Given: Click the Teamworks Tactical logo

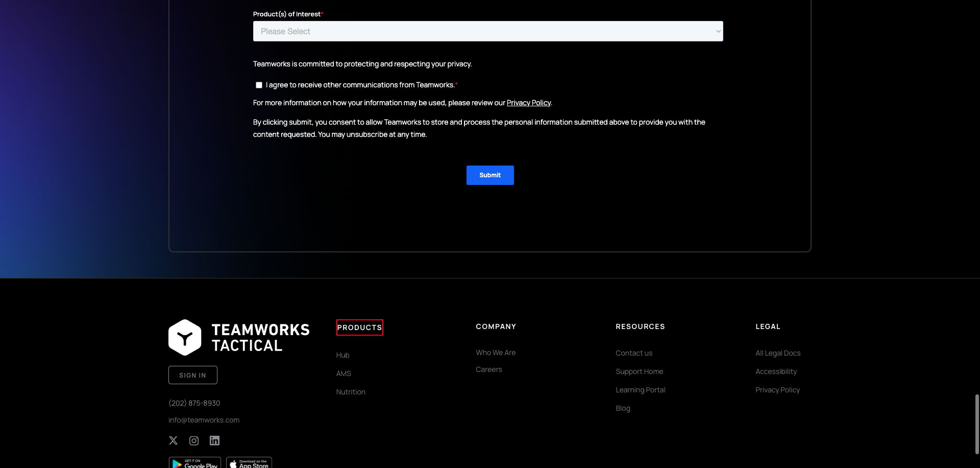Looking at the screenshot, I should click(x=239, y=337).
